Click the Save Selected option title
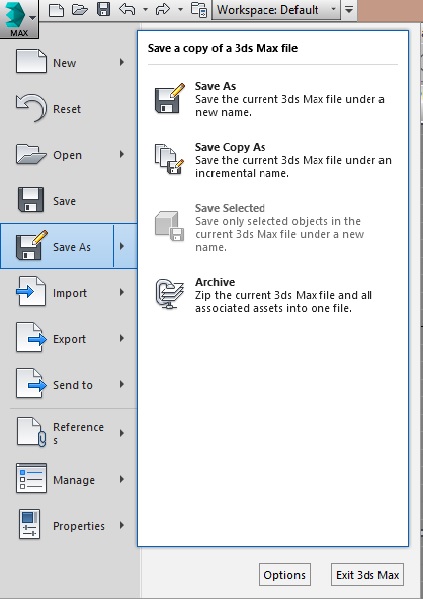Image resolution: width=423 pixels, height=599 pixels. coord(230,208)
